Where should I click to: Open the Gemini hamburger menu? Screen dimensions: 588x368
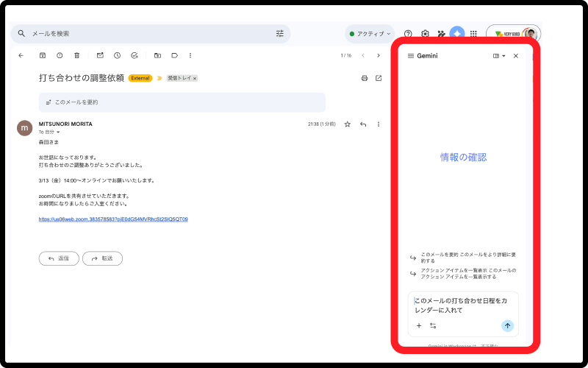410,56
